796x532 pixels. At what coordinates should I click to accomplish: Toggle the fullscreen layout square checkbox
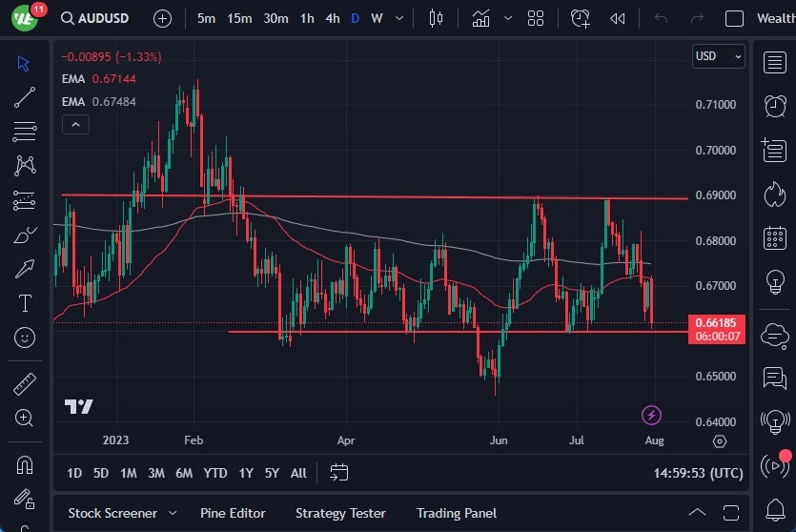[x=734, y=18]
